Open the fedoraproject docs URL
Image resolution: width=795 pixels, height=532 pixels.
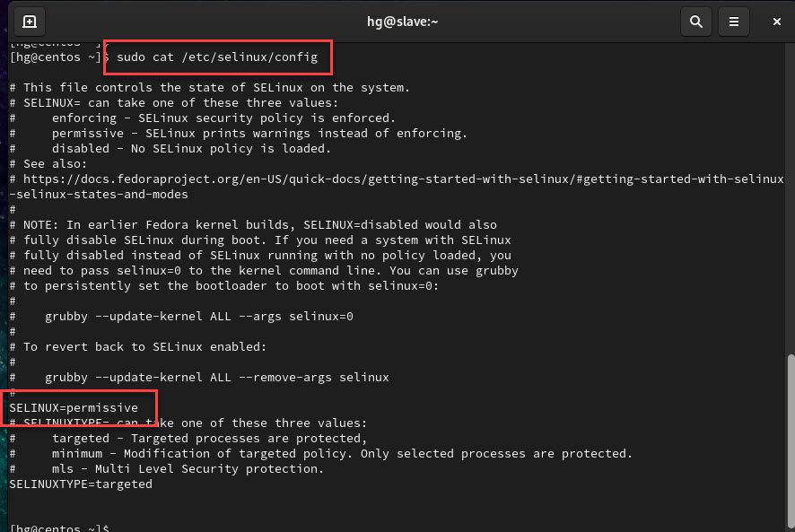coord(404,179)
